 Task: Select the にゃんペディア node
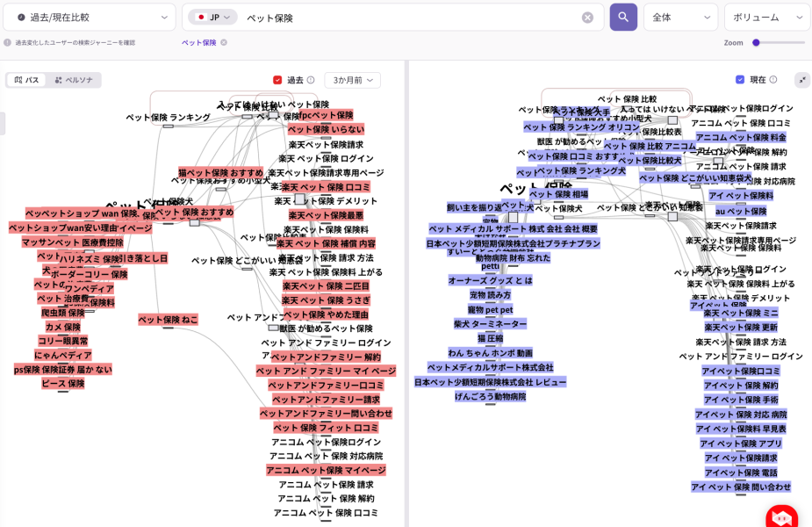point(62,355)
